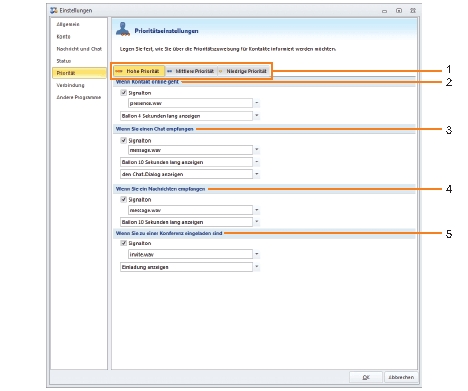Click the Abbrechen button

coord(401,377)
